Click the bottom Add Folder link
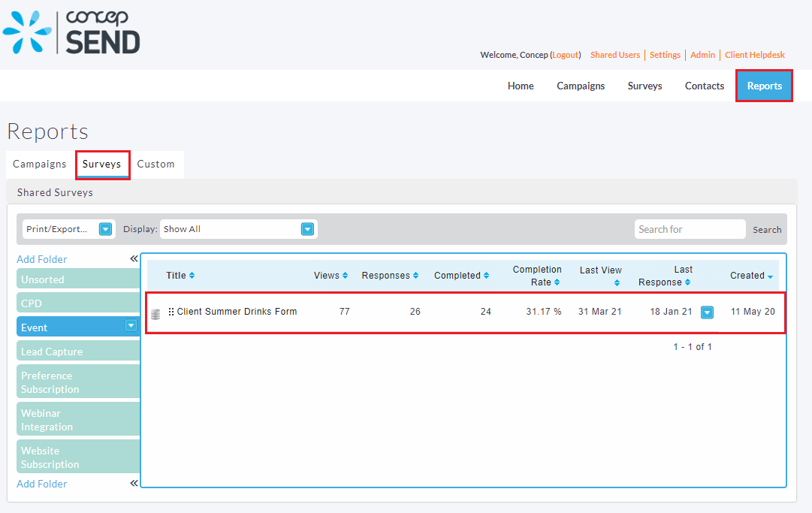Image resolution: width=812 pixels, height=513 pixels. click(x=42, y=484)
